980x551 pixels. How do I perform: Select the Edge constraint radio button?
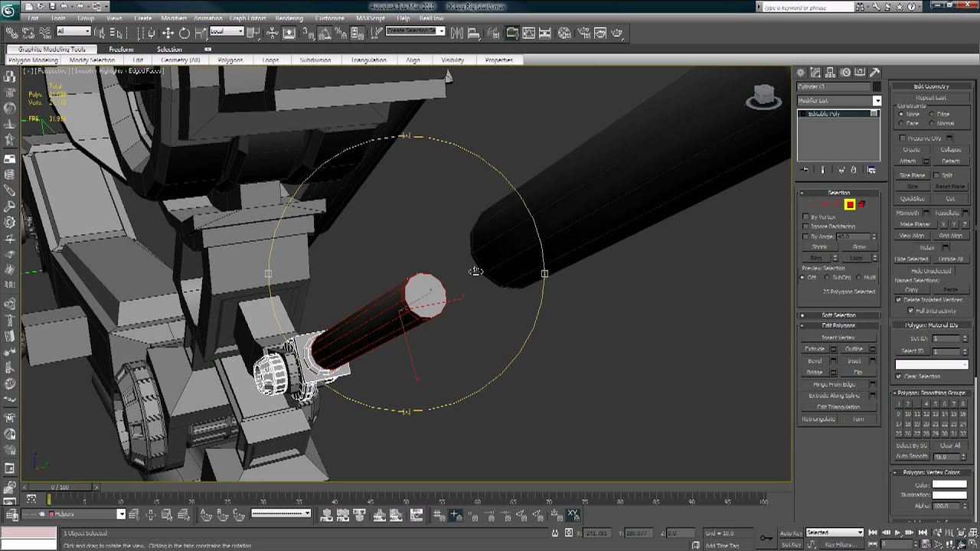tap(932, 114)
